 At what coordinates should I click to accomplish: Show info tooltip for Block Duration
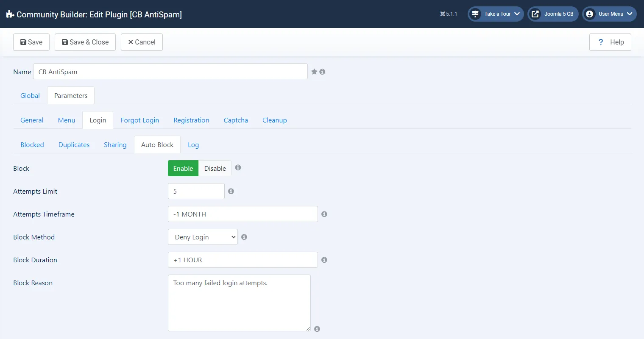324,260
